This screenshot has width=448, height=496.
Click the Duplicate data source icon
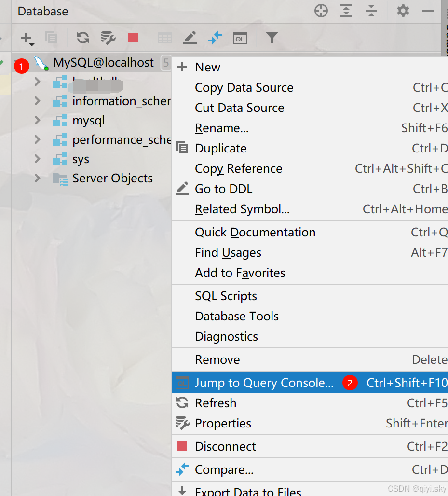pyautogui.click(x=51, y=38)
